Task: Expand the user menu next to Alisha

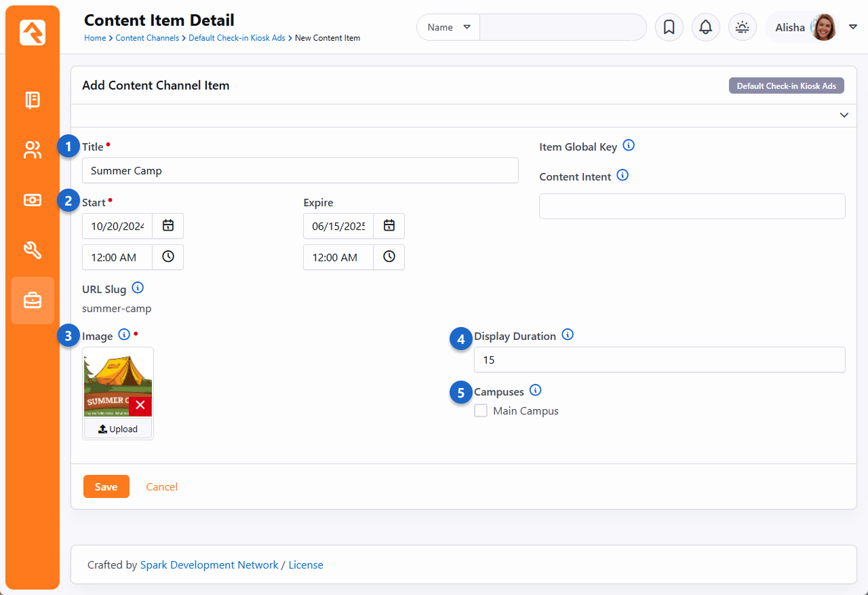Action: click(x=852, y=27)
